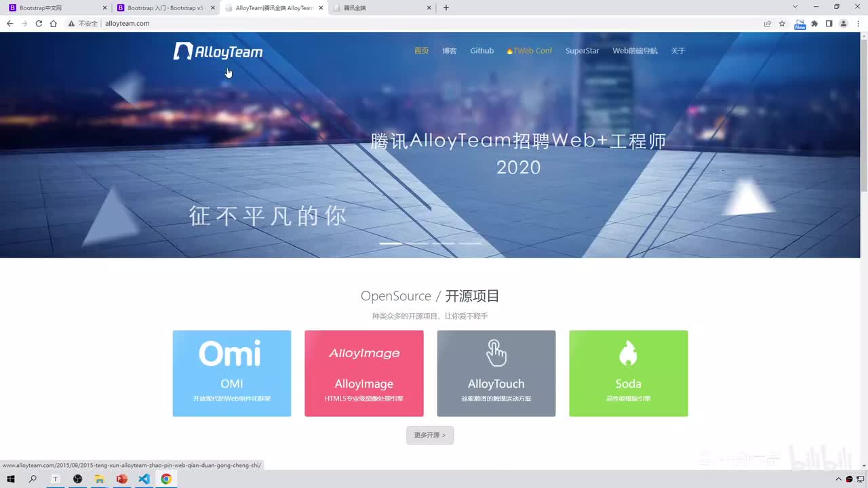Image resolution: width=868 pixels, height=488 pixels.
Task: Open the 博客 navigation link
Action: click(x=450, y=51)
